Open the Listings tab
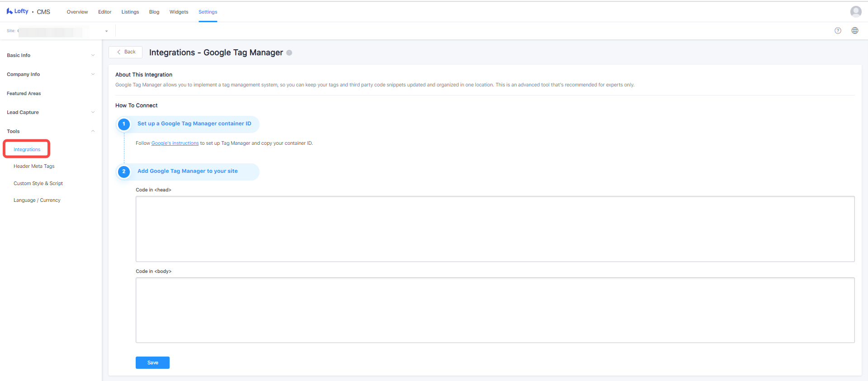The width and height of the screenshot is (868, 381). click(x=130, y=12)
